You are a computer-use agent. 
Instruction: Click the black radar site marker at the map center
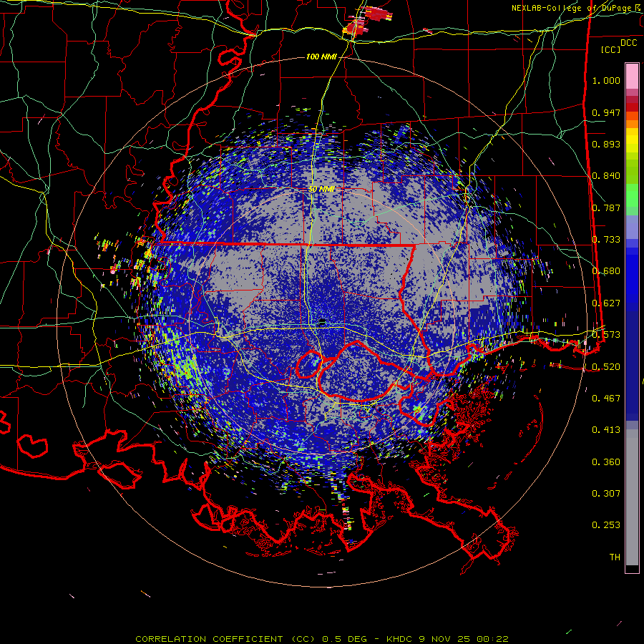click(322, 321)
